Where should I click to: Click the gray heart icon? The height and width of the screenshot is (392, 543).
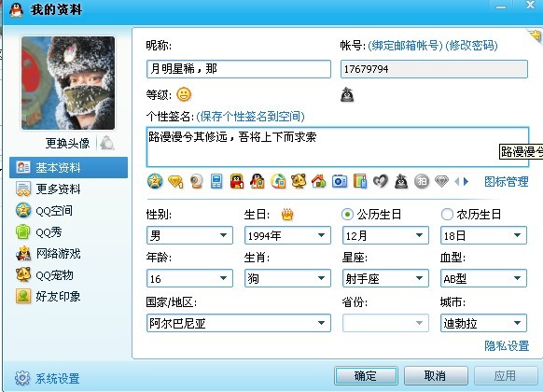point(381,181)
